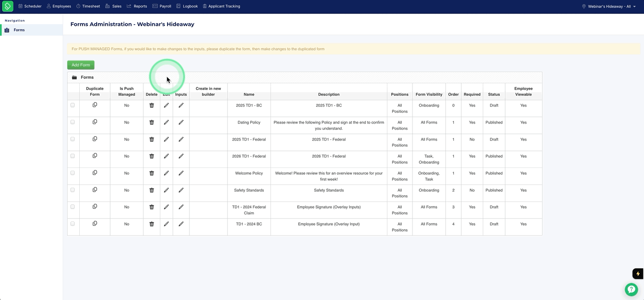The width and height of the screenshot is (644, 300).
Task: Open the Applicant Tracking menu
Action: click(x=221, y=6)
